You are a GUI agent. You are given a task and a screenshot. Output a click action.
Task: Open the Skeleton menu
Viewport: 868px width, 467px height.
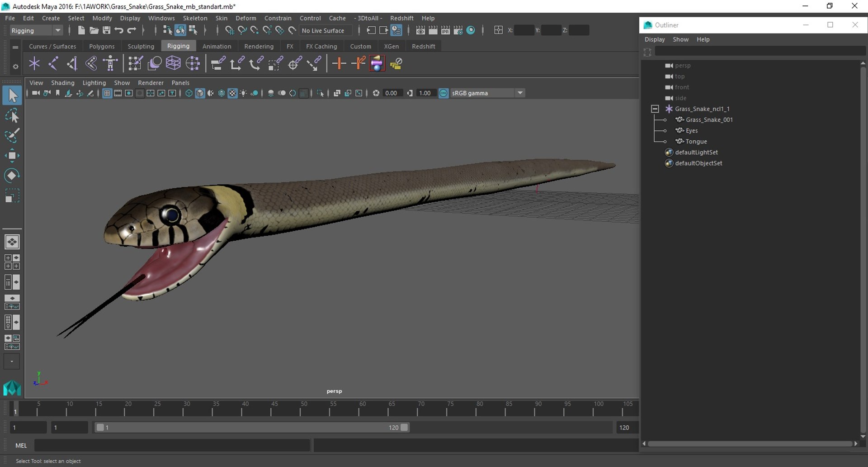(195, 18)
